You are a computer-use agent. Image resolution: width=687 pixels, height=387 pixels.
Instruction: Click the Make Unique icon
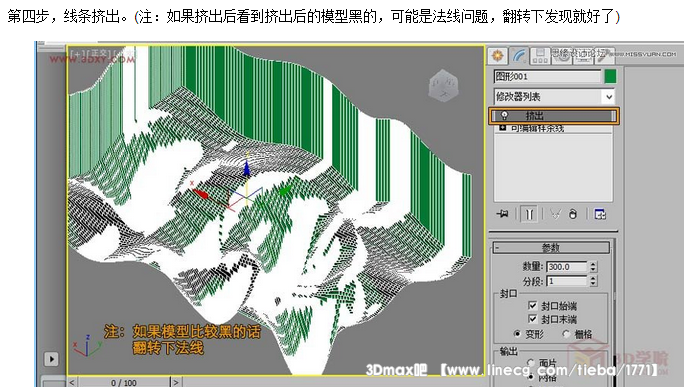555,214
